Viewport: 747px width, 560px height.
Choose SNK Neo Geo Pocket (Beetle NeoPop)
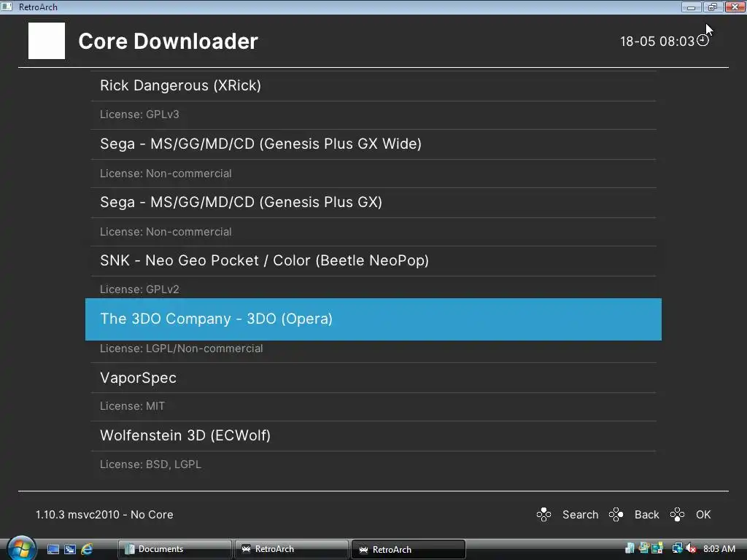coord(373,260)
